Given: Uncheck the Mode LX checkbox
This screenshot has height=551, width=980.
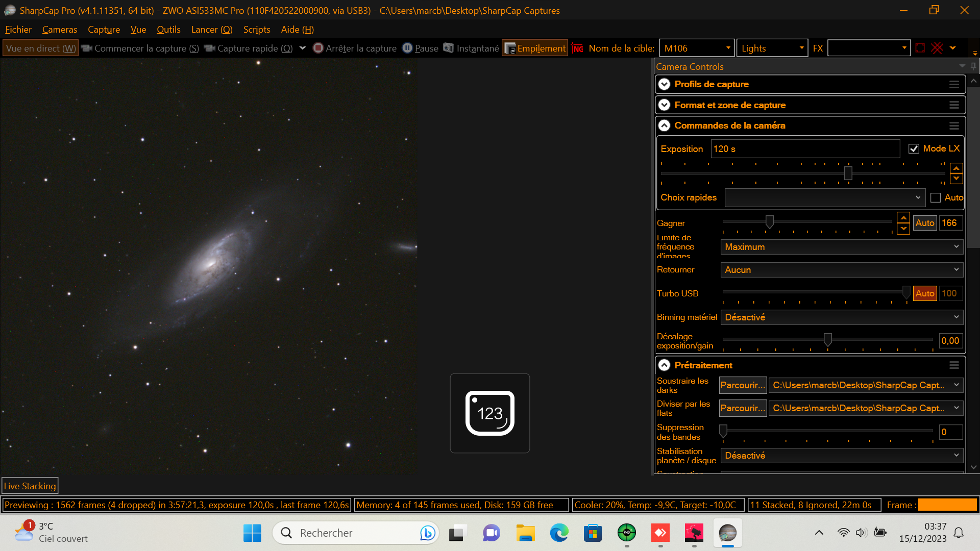Looking at the screenshot, I should (x=914, y=149).
